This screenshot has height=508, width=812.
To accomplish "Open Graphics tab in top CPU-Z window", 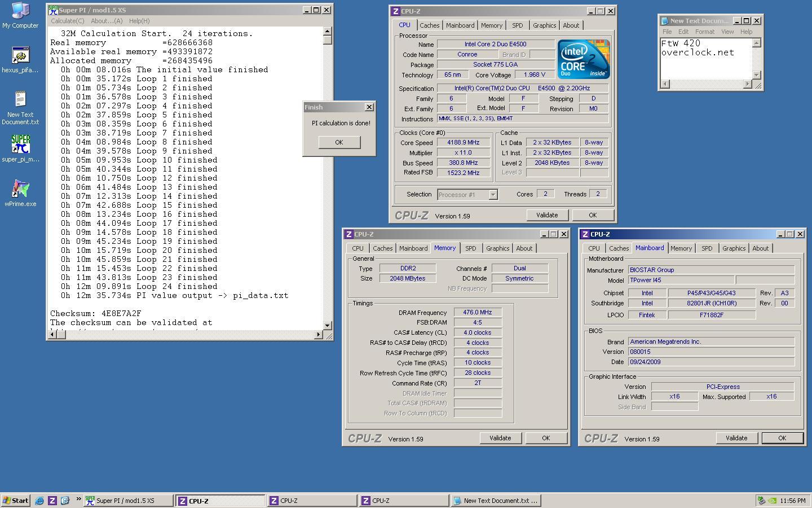I will [x=544, y=25].
